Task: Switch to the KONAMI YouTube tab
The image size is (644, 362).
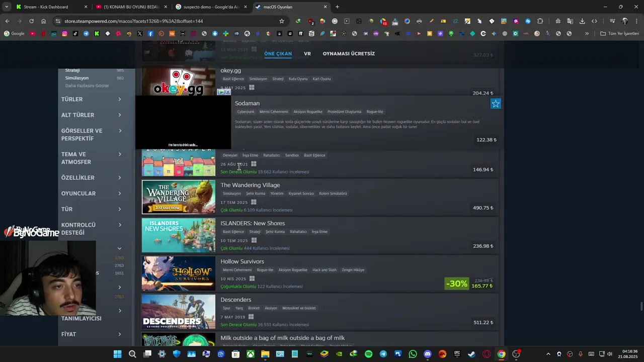Action: 131,7
